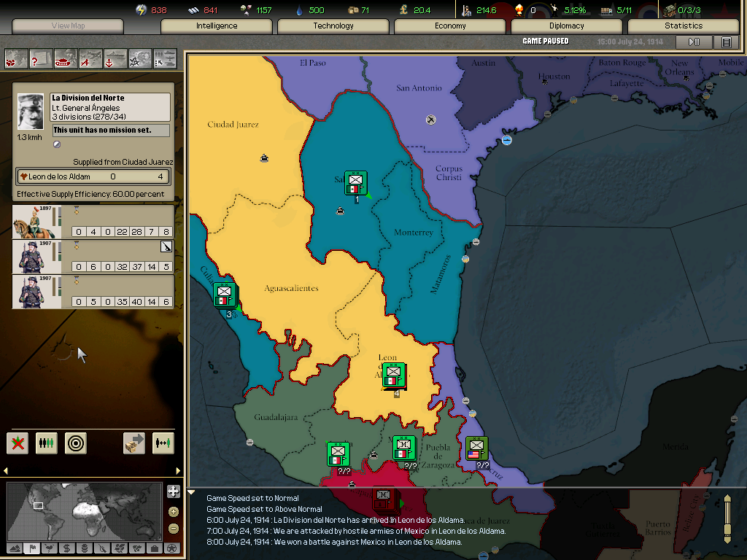The image size is (747, 560).
Task: Open the naval units anchor icon list
Action: (x=115, y=58)
